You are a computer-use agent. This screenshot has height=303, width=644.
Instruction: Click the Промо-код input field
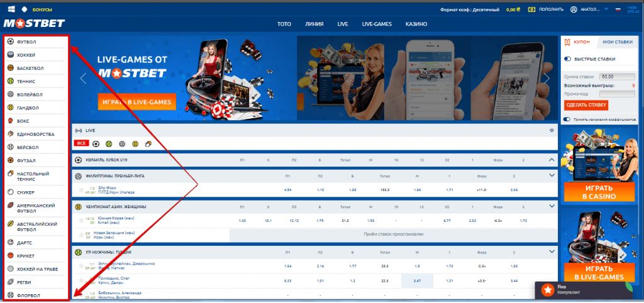tap(617, 94)
